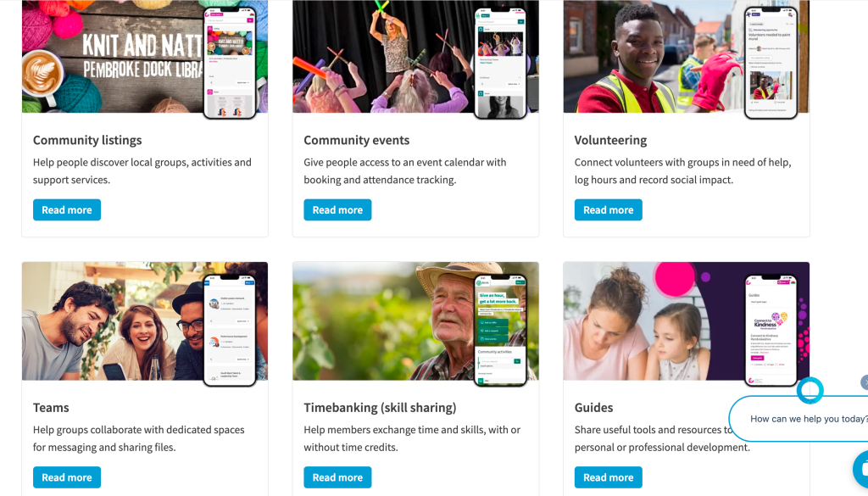
Task: Select the Teams heading
Action: click(x=51, y=408)
